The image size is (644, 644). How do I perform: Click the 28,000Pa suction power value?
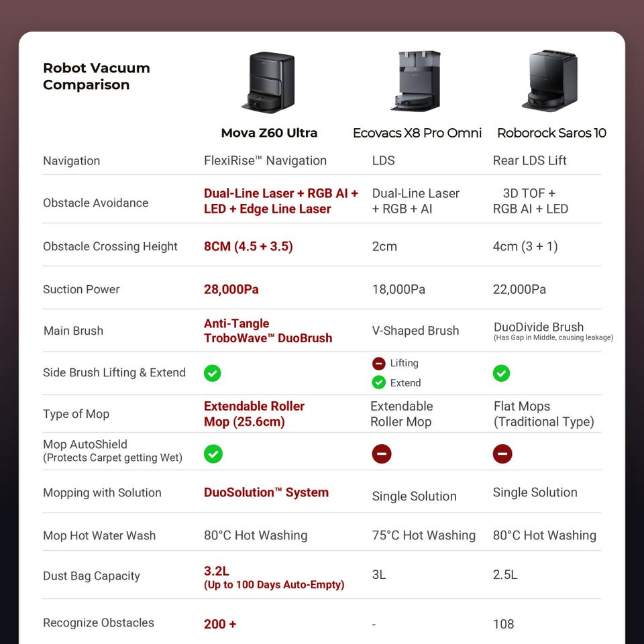pos(231,290)
